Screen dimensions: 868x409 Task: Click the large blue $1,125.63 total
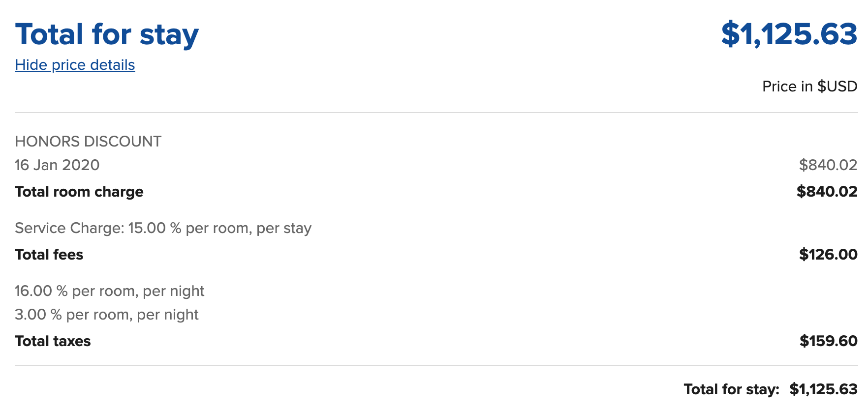(x=789, y=34)
